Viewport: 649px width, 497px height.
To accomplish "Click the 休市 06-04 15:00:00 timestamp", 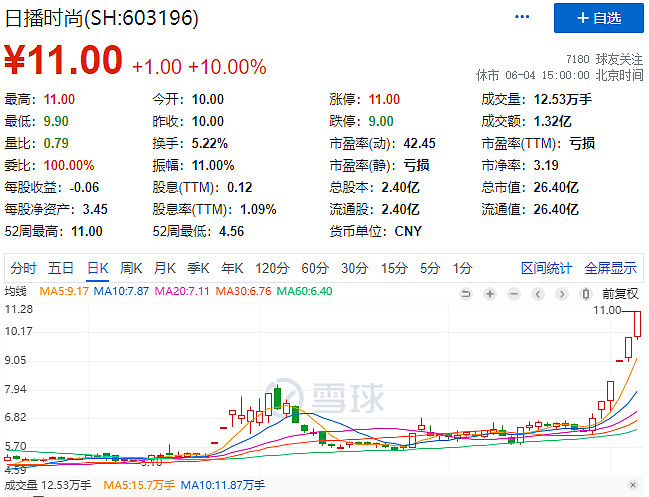I will tap(560, 75).
